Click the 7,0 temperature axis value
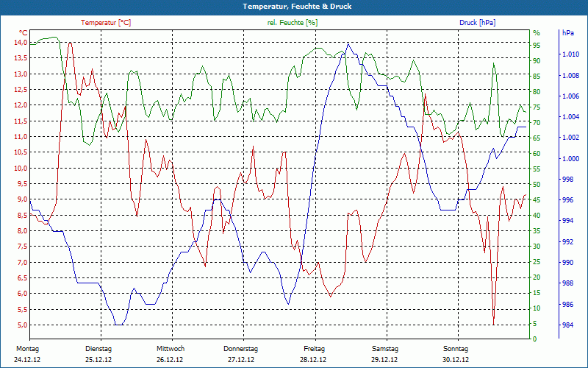Image resolution: width=588 pixels, height=368 pixels. [x=22, y=262]
